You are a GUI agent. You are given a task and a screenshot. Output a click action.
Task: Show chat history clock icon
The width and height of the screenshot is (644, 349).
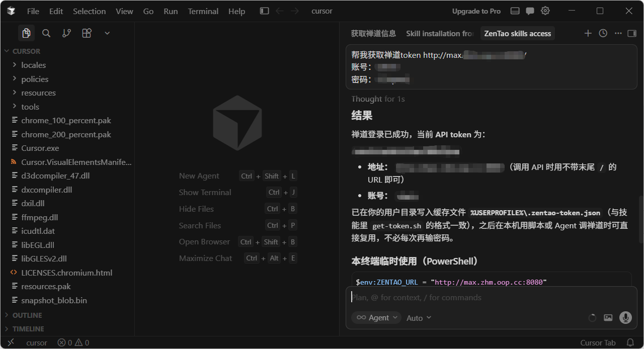click(603, 33)
